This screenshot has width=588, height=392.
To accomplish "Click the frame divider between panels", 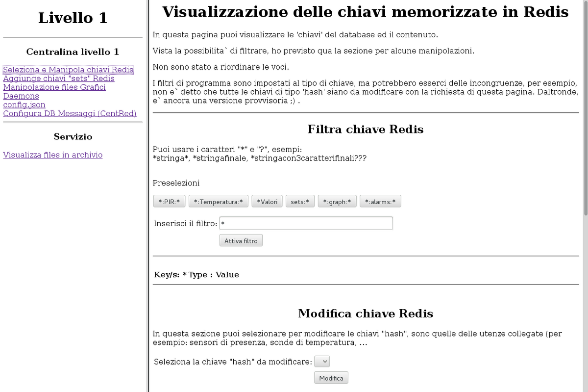I will 147,196.
